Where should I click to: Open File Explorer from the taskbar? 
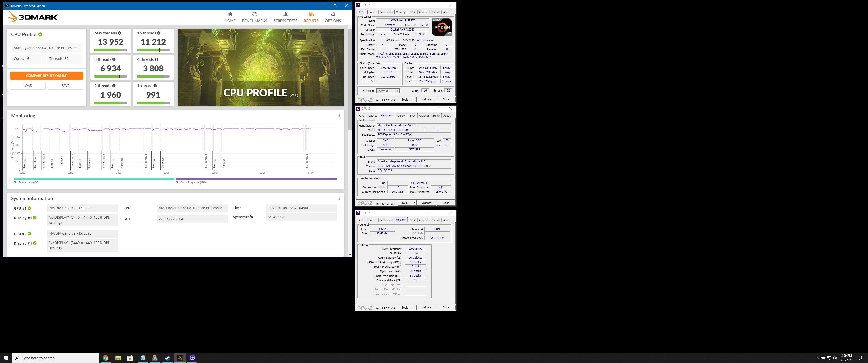(x=118, y=358)
